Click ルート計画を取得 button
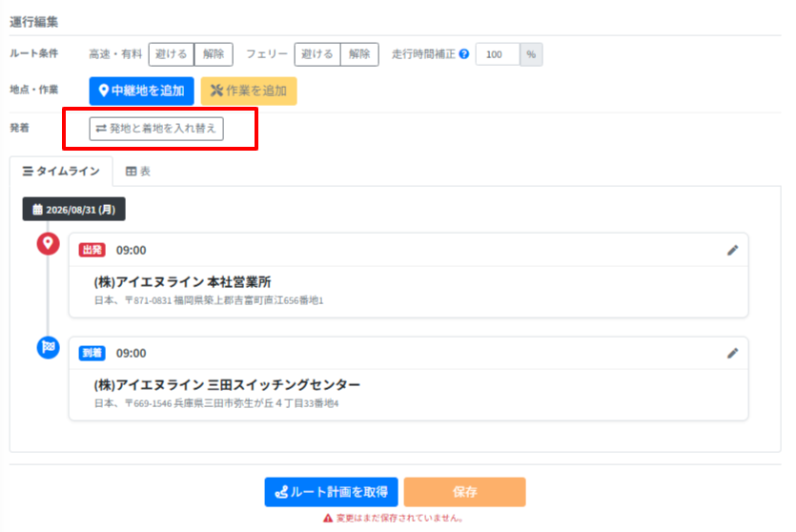 [x=331, y=492]
